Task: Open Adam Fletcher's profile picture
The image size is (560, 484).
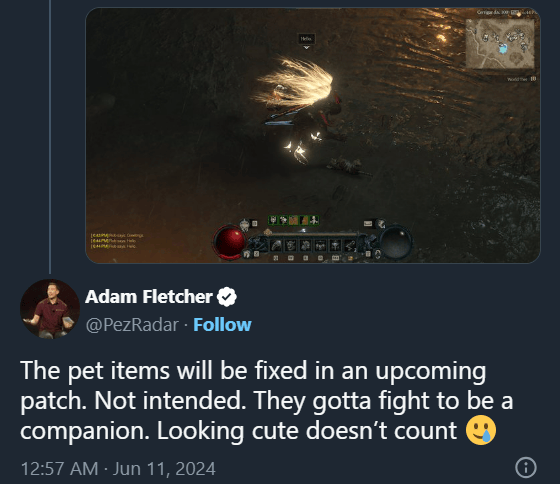Action: (x=50, y=309)
